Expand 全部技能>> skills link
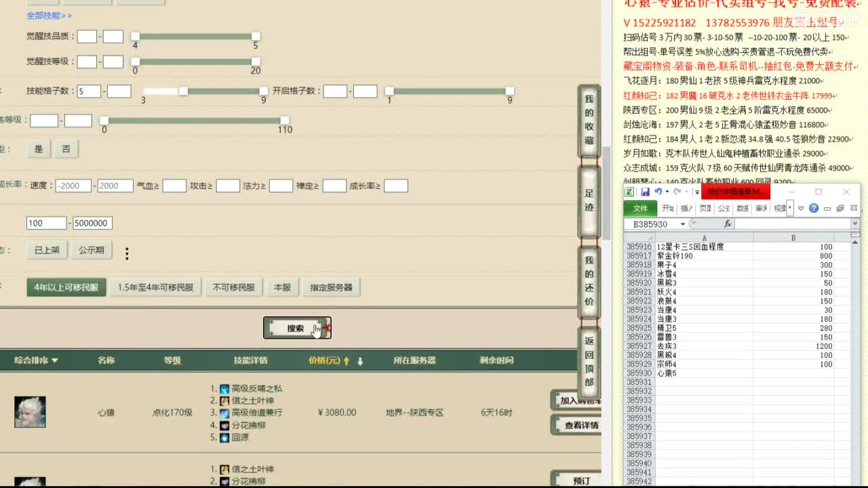Image resolution: width=868 pixels, height=488 pixels. (50, 15)
